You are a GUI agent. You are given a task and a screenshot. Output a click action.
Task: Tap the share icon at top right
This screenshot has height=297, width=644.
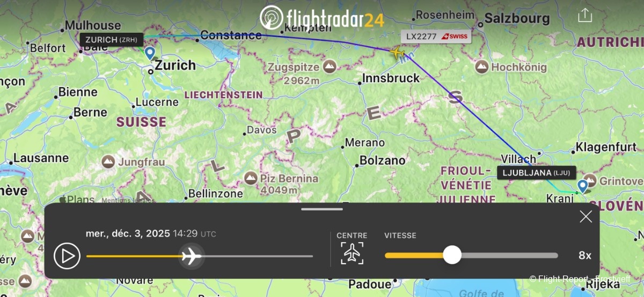point(585,15)
